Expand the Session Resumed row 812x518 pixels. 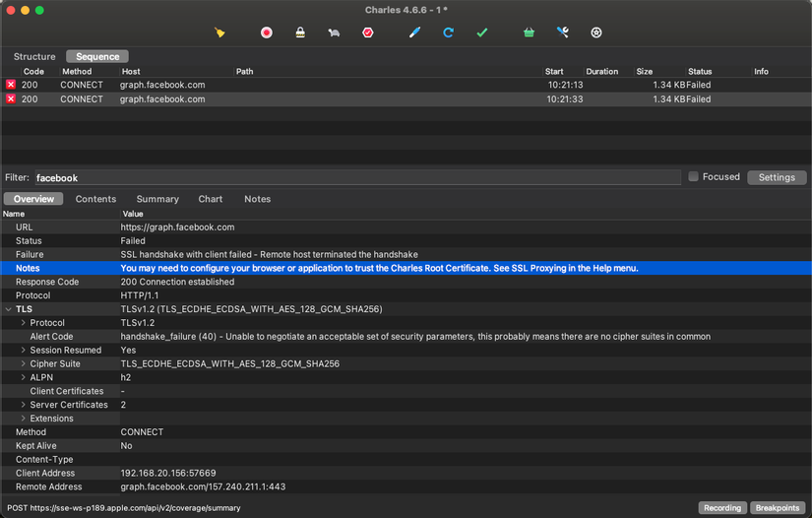click(x=24, y=351)
